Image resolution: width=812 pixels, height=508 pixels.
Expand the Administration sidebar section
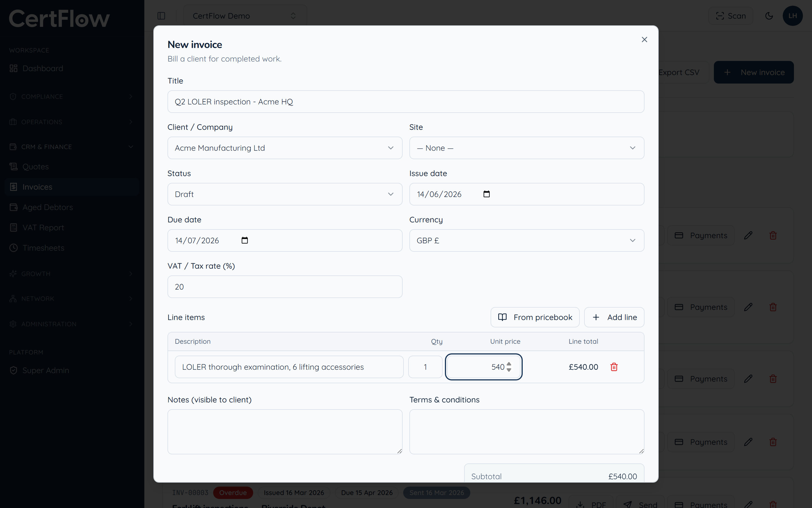tap(72, 324)
